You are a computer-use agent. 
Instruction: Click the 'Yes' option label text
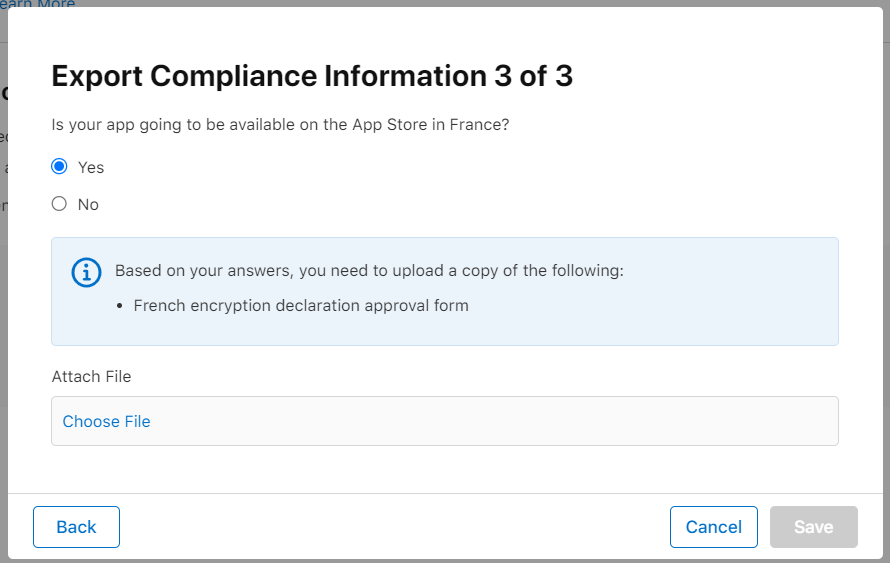click(91, 167)
